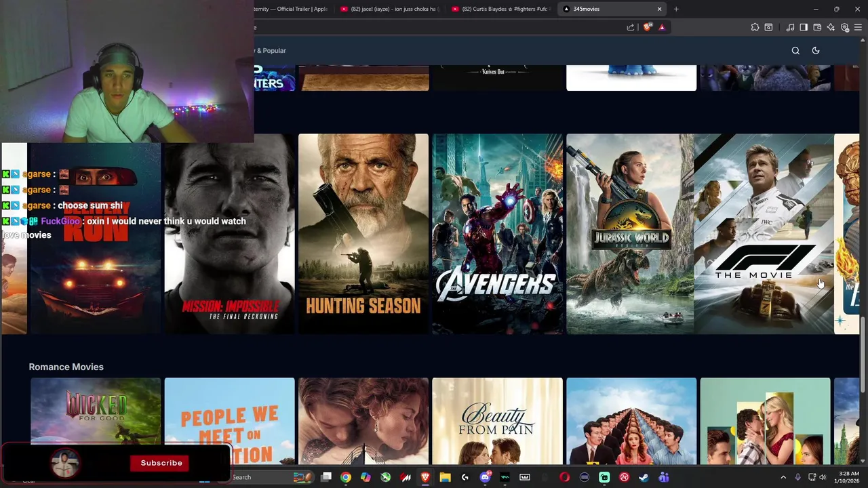The width and height of the screenshot is (868, 488).
Task: Open the Titanic couple romance poster
Action: [363, 421]
